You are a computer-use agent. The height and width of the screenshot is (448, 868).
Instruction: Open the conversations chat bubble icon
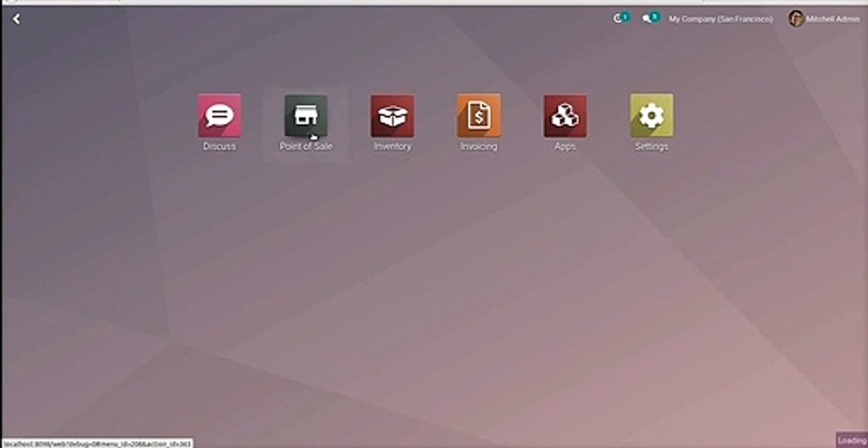(x=650, y=19)
